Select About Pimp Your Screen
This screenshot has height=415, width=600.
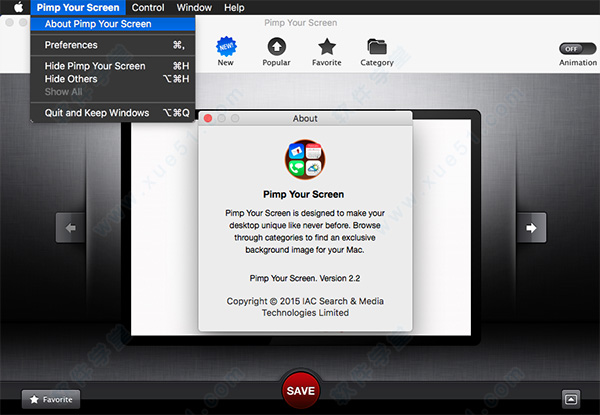pyautogui.click(x=113, y=24)
